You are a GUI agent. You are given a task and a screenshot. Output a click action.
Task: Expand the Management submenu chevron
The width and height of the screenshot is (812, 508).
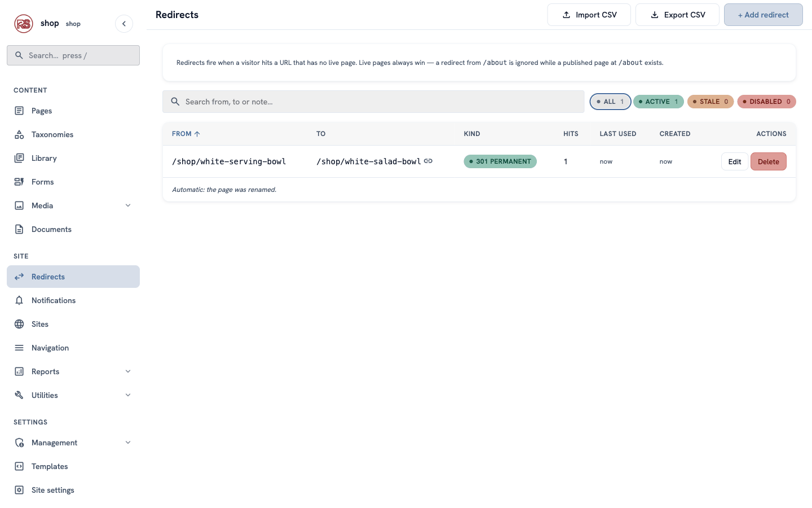pos(128,443)
